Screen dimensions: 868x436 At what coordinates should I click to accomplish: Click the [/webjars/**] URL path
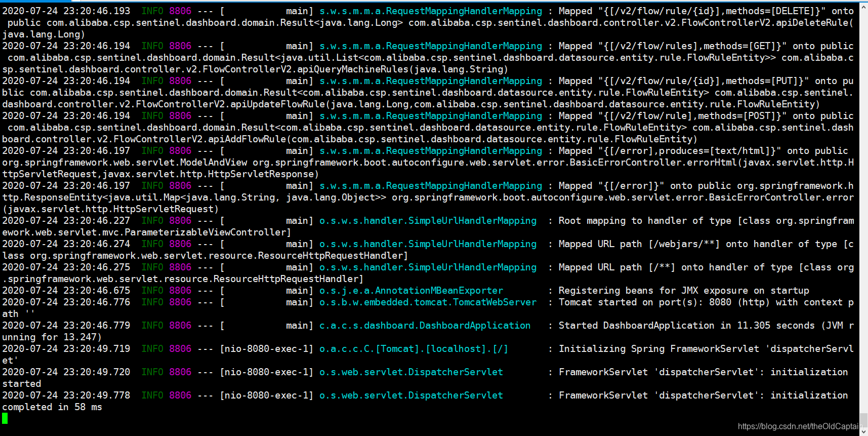[684, 244]
